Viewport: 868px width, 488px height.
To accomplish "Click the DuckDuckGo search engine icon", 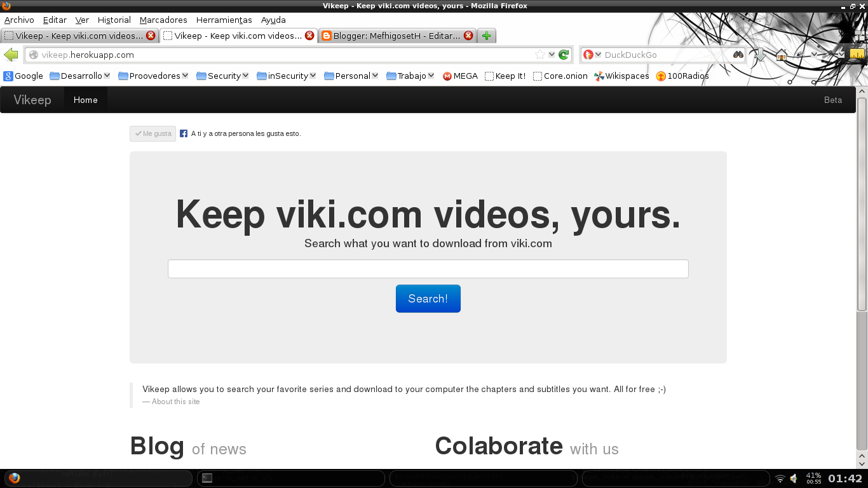I will coord(588,55).
